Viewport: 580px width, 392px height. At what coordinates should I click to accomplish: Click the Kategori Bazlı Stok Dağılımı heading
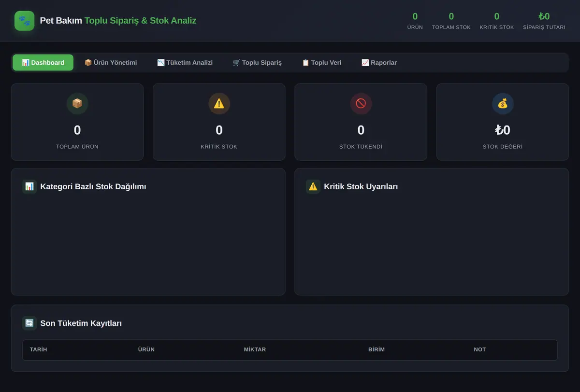pos(93,187)
